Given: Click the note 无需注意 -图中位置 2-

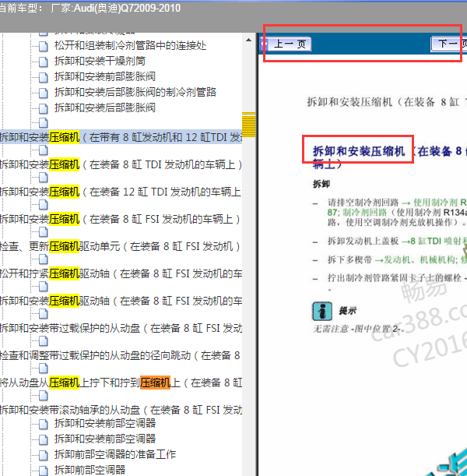Looking at the screenshot, I should (359, 329).
